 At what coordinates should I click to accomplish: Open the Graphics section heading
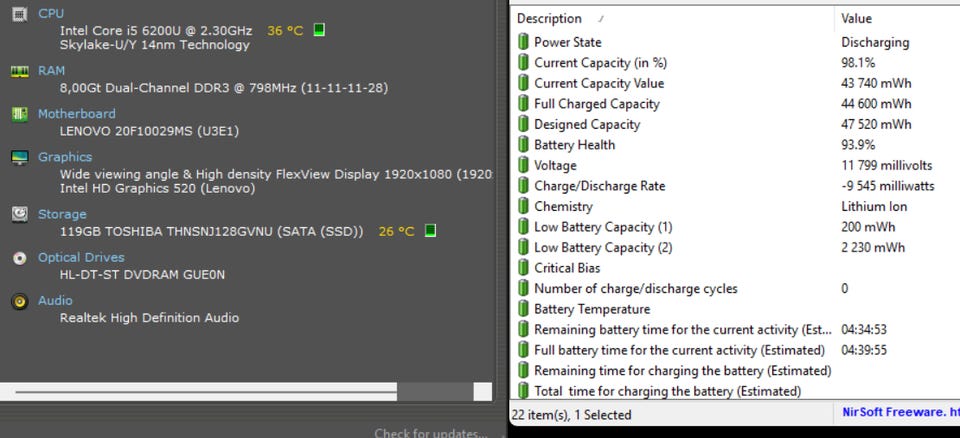65,157
